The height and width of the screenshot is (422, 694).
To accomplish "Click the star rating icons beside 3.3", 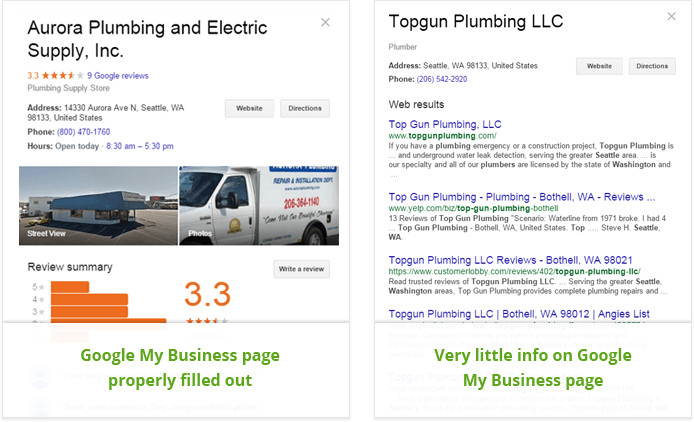I will coord(62,76).
